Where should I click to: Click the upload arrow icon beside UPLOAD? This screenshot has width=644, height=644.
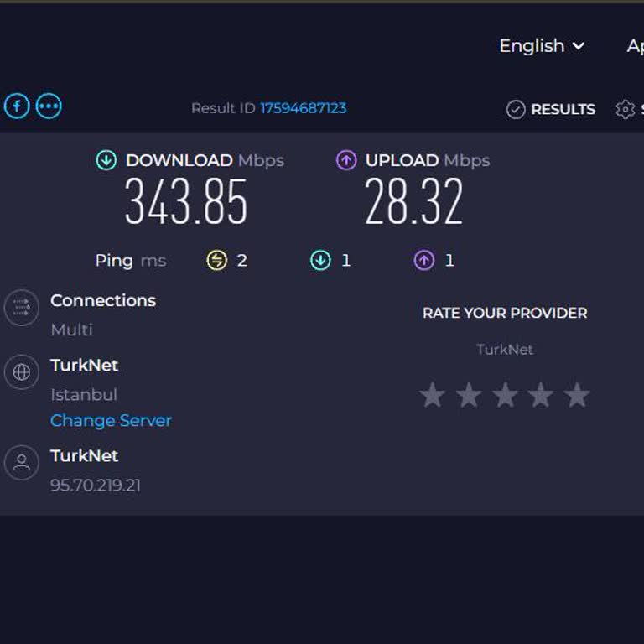346,160
